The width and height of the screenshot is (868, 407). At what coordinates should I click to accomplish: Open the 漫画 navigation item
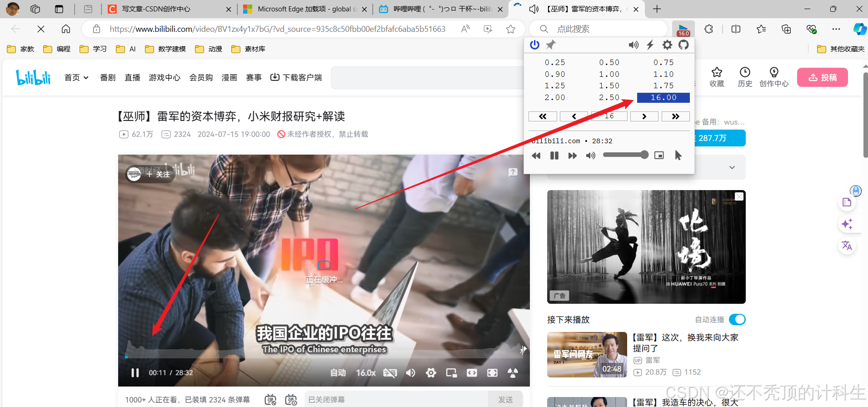click(229, 78)
